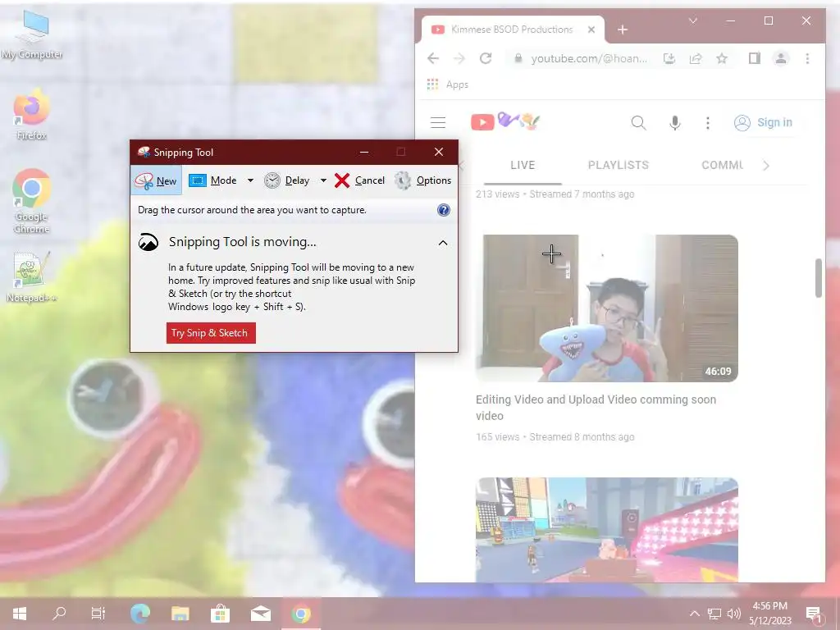Image resolution: width=840 pixels, height=630 pixels.
Task: Open File Explorer from the taskbar
Action: point(180,614)
